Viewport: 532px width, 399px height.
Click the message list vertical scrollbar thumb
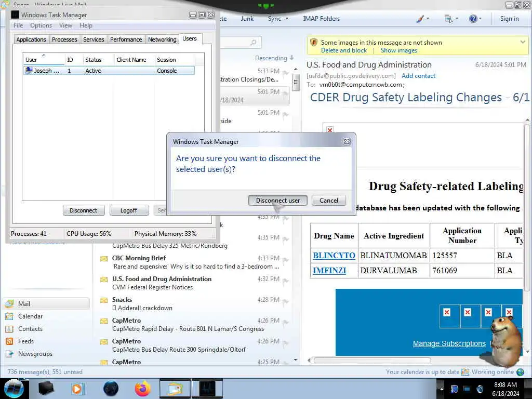[296, 82]
